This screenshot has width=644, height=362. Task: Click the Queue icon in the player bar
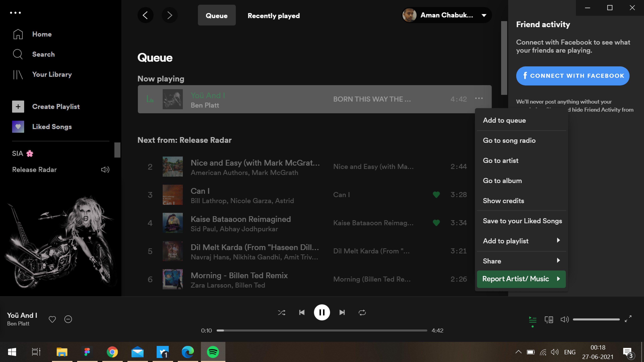pyautogui.click(x=533, y=320)
